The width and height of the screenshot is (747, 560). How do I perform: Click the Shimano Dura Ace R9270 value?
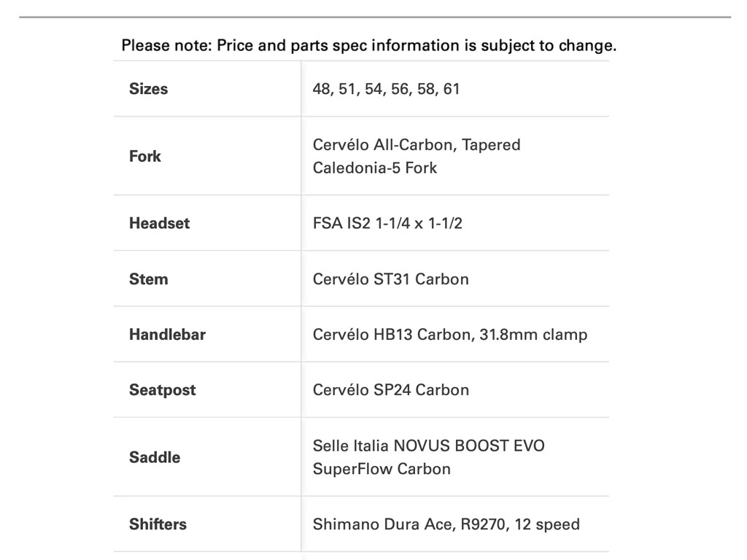click(446, 524)
